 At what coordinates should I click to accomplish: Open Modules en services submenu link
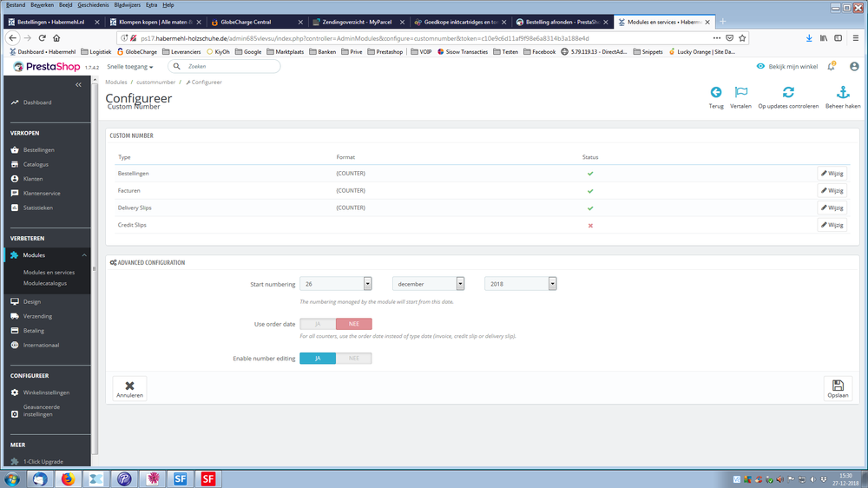pyautogui.click(x=49, y=273)
